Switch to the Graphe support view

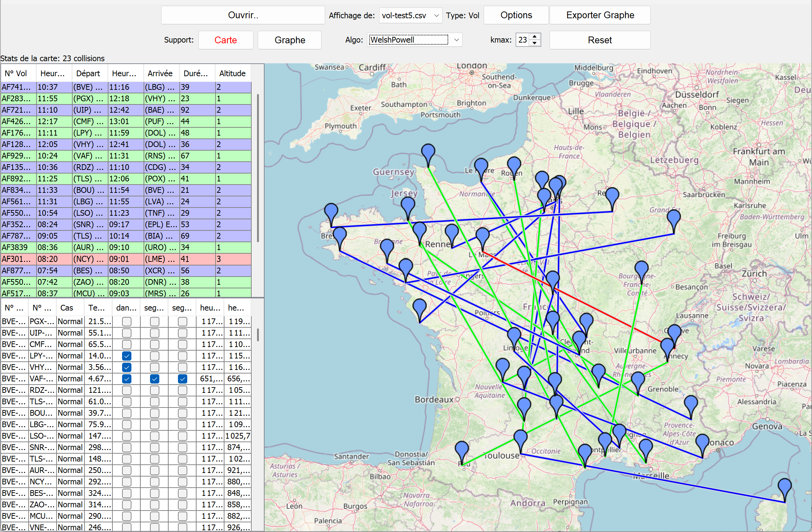point(289,40)
